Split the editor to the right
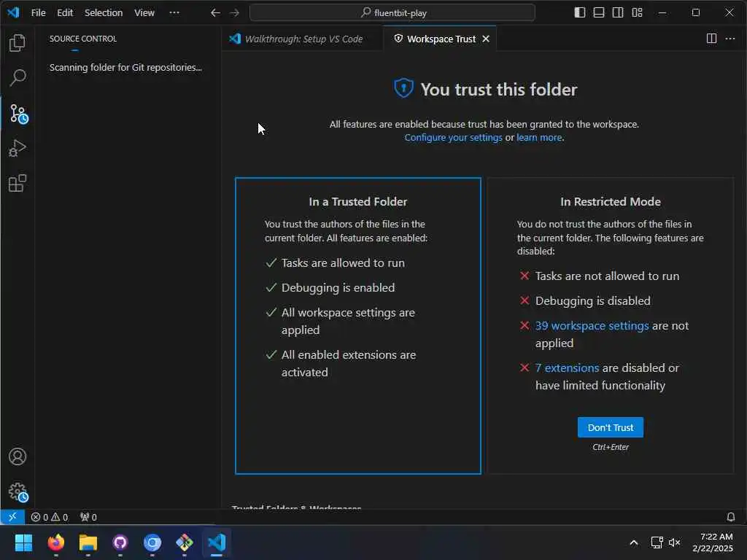Image resolution: width=747 pixels, height=560 pixels. pos(711,39)
